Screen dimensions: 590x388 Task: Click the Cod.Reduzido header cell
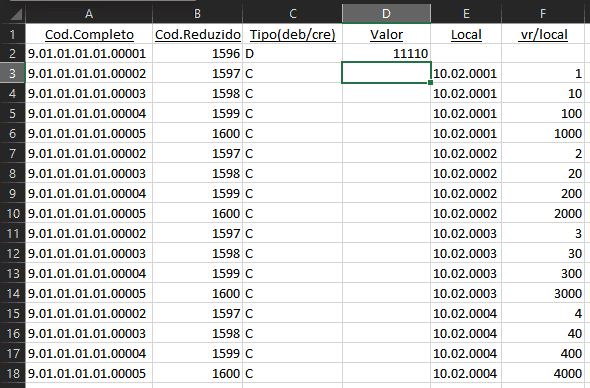[x=197, y=34]
